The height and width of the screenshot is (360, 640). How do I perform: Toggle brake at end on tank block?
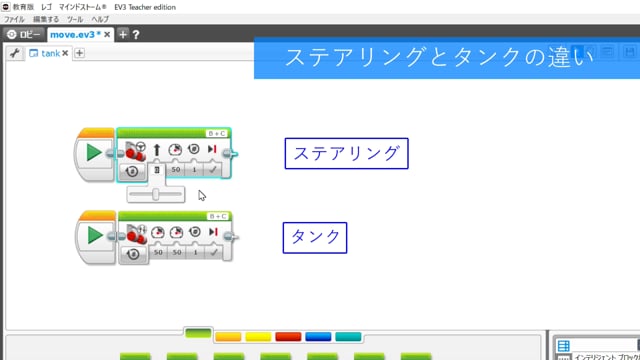point(213,252)
